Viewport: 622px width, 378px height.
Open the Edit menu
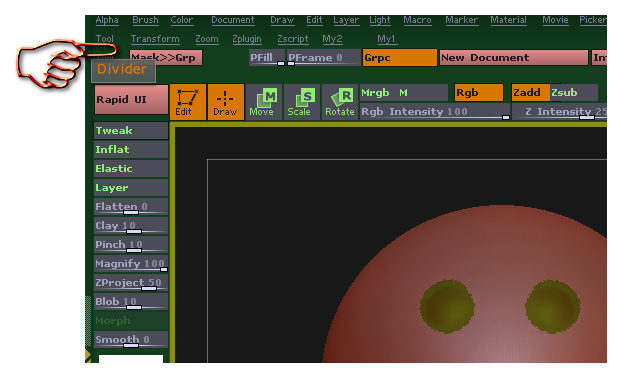(x=314, y=20)
